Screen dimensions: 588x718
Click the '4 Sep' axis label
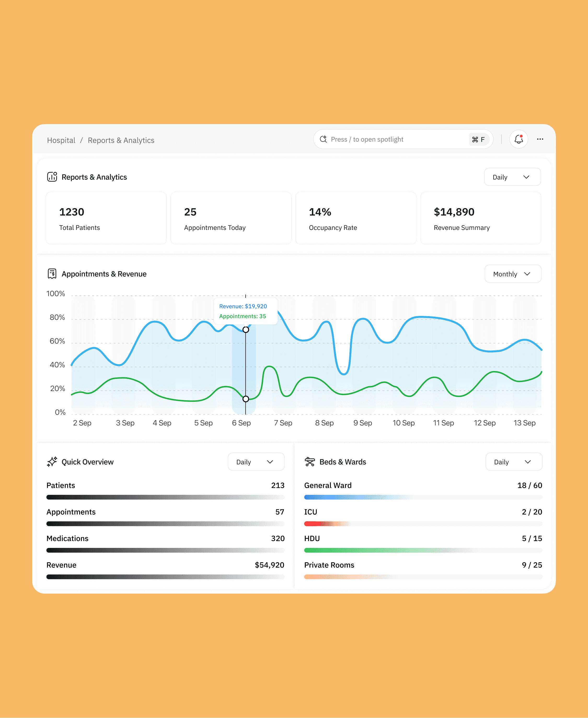[162, 423]
